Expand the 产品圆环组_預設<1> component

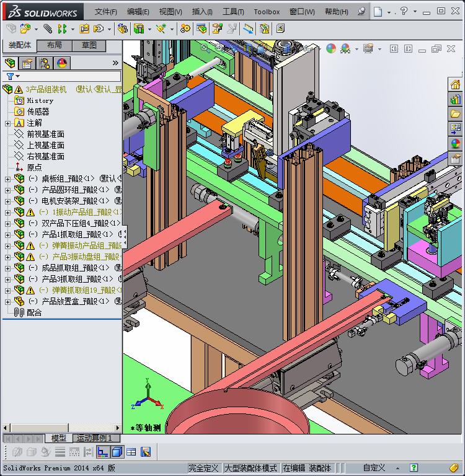tap(7, 190)
